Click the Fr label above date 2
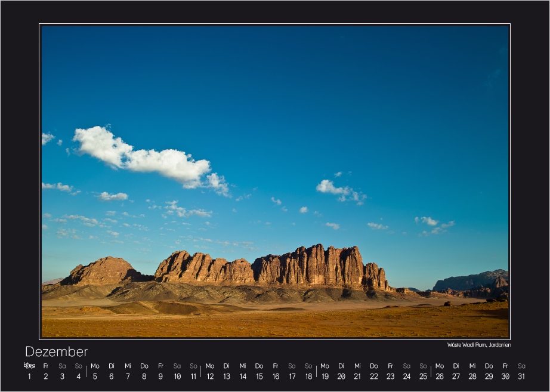This screenshot has height=392, width=550. [x=45, y=364]
